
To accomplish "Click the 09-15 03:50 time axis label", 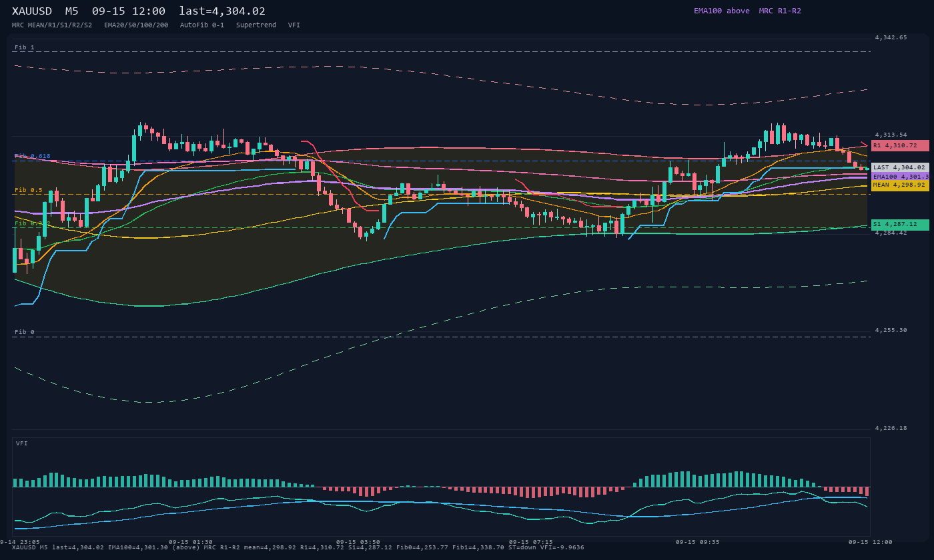I will coord(358,542).
